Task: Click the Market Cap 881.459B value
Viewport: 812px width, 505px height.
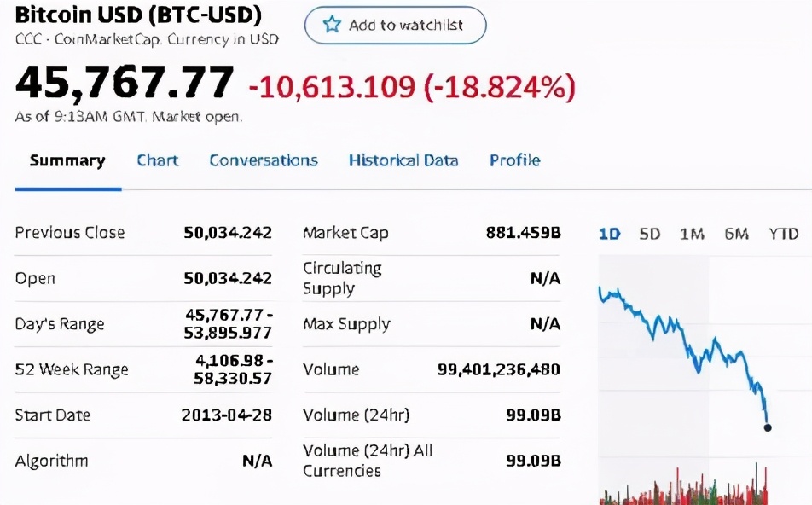Action: (x=523, y=232)
